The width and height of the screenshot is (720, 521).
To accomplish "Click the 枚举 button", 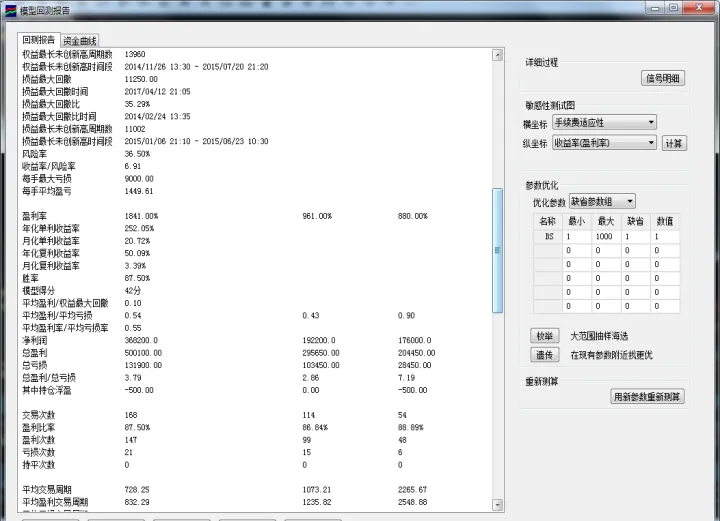I will tap(545, 336).
